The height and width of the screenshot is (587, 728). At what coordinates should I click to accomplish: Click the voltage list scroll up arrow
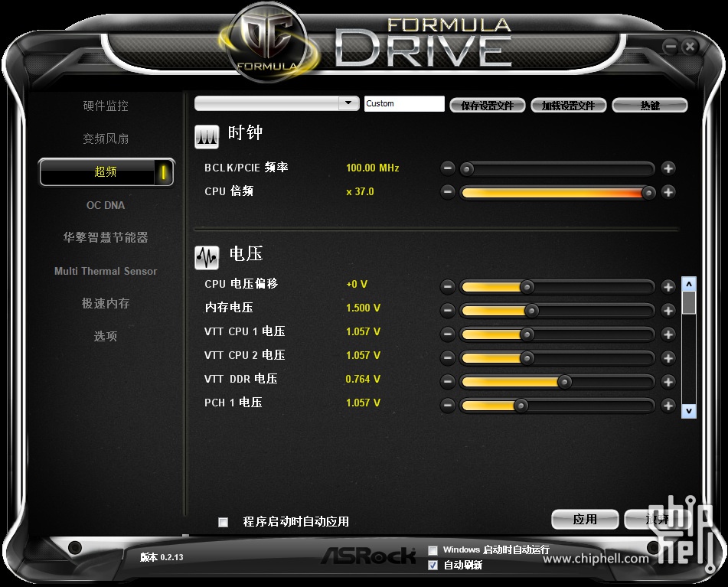(x=689, y=283)
